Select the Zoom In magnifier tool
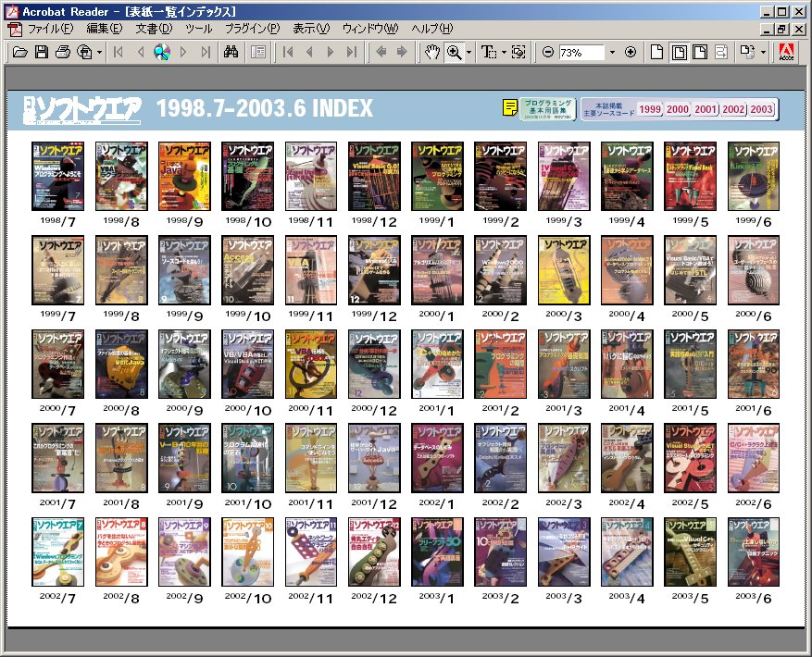 tap(455, 52)
